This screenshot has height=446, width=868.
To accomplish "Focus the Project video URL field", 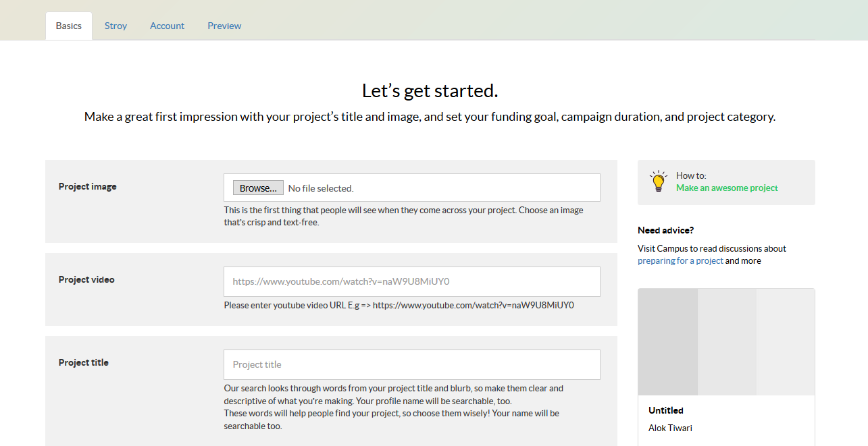I will [412, 281].
